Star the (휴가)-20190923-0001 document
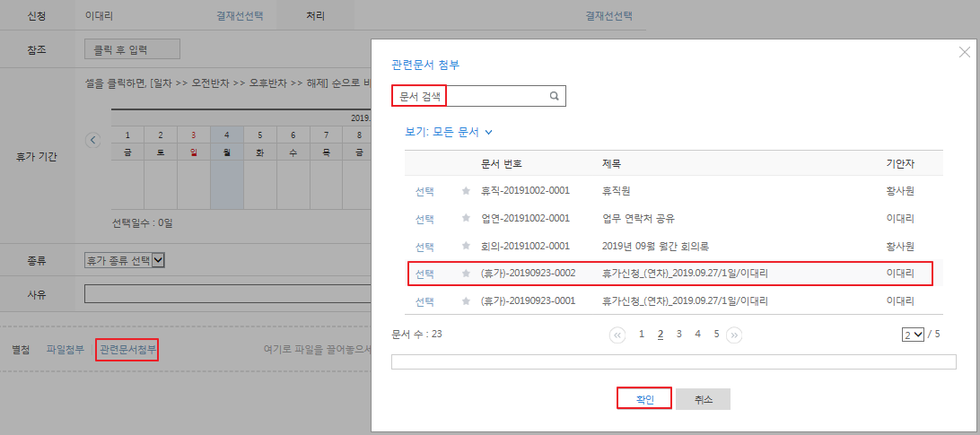This screenshot has height=435, width=980. pos(466,301)
